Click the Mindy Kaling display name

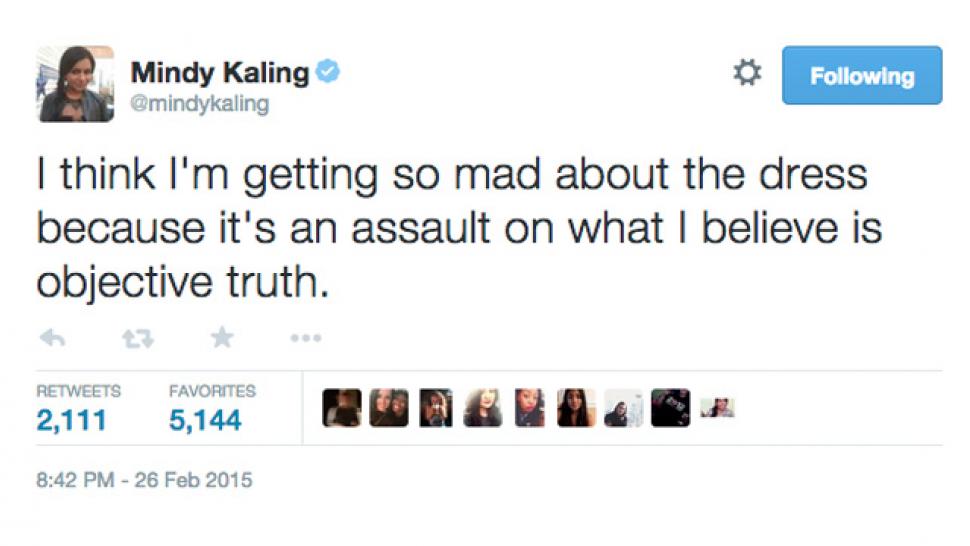(x=219, y=72)
